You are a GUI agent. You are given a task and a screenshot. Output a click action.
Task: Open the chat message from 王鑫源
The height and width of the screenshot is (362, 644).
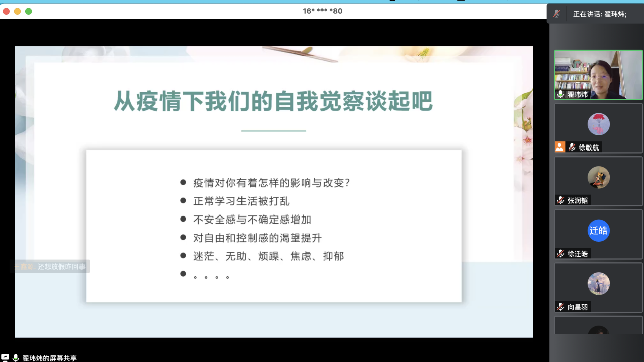tap(49, 267)
